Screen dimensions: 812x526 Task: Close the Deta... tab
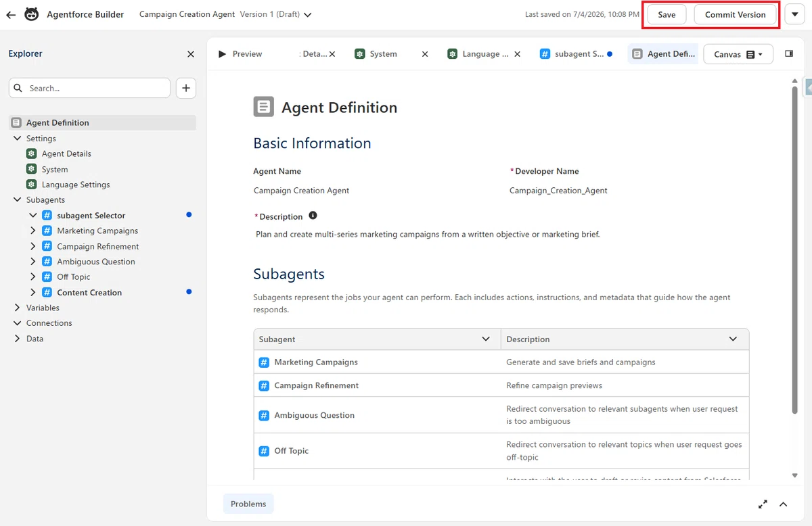pos(332,54)
